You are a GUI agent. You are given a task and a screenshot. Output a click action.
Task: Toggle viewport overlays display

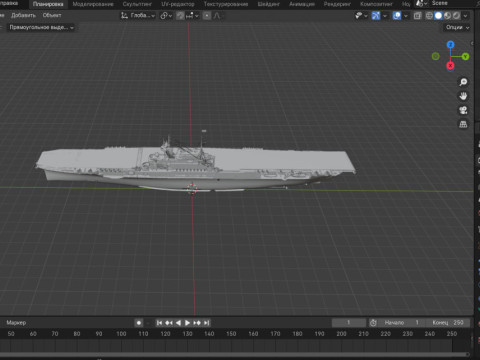(x=397, y=16)
